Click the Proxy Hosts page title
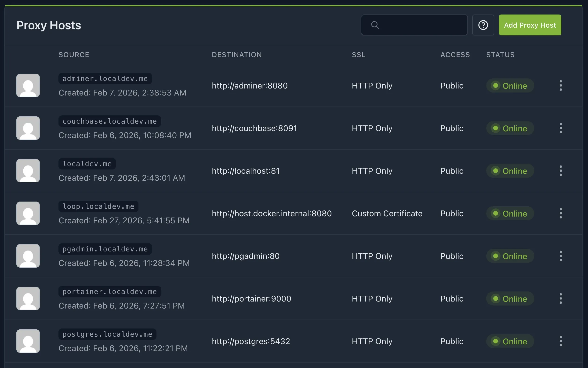588x368 pixels. pos(49,25)
